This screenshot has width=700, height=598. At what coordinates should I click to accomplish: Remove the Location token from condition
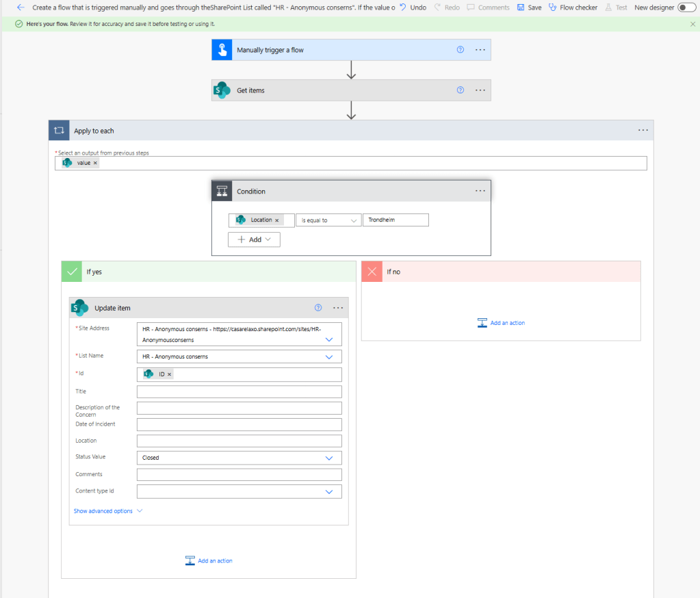click(x=277, y=220)
